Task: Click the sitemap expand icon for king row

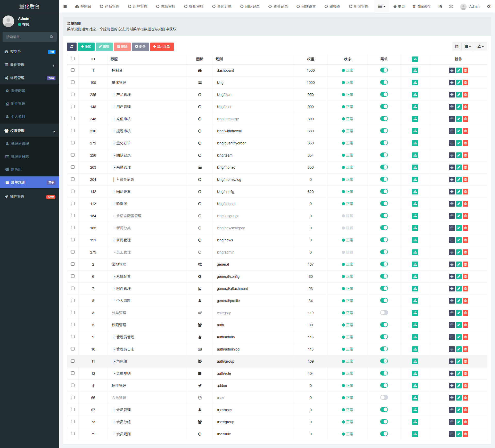Action: pyautogui.click(x=415, y=83)
